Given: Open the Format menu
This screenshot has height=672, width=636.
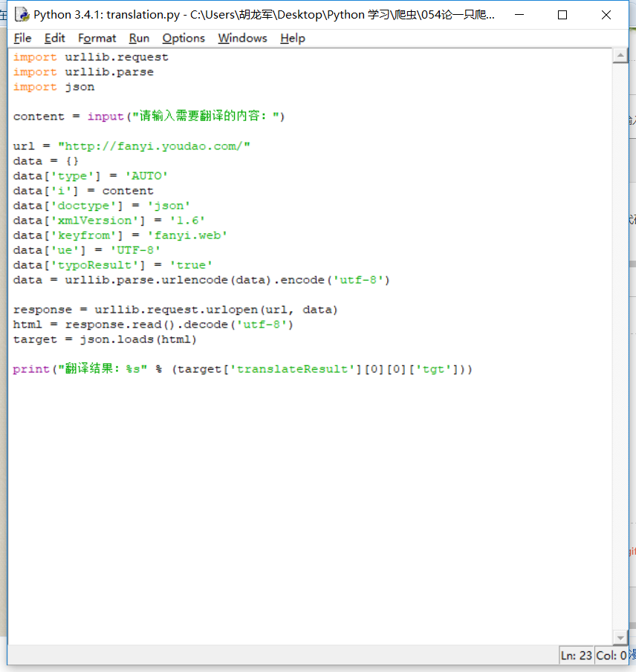Looking at the screenshot, I should click(97, 38).
